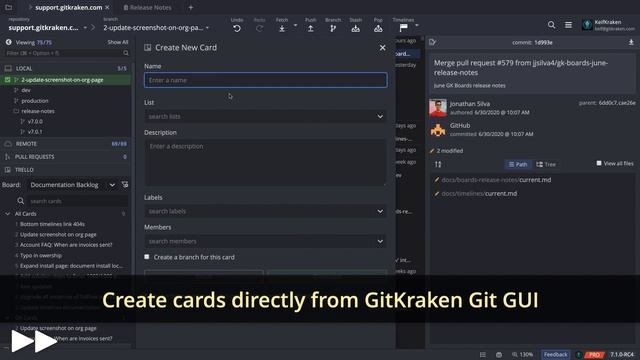Open the hamburger menu icon
The width and height of the screenshot is (640, 360).
(568, 25)
